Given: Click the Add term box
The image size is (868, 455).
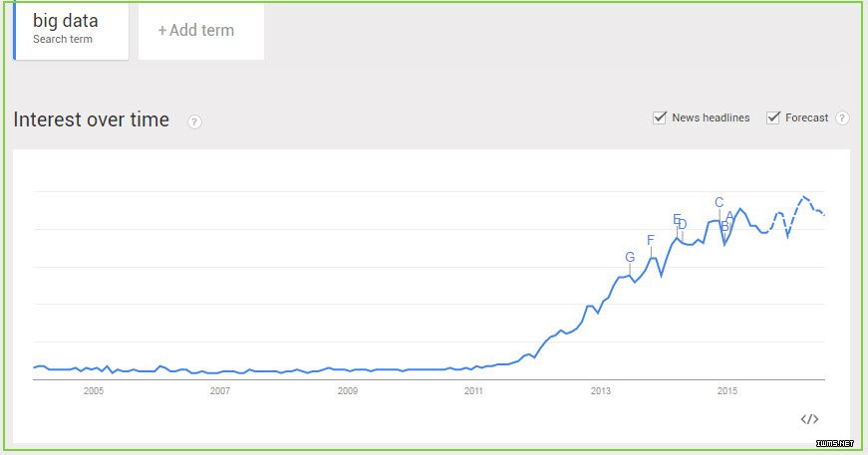Looking at the screenshot, I should point(201,31).
